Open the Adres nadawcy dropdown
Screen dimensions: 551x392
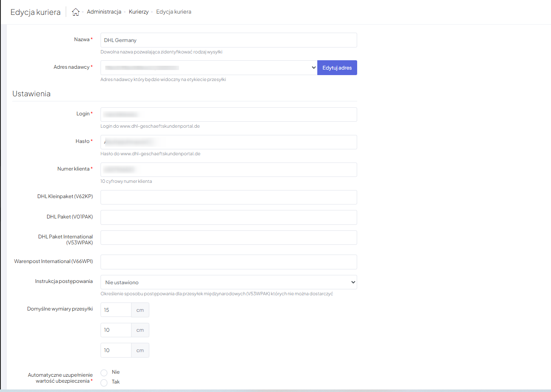(209, 67)
